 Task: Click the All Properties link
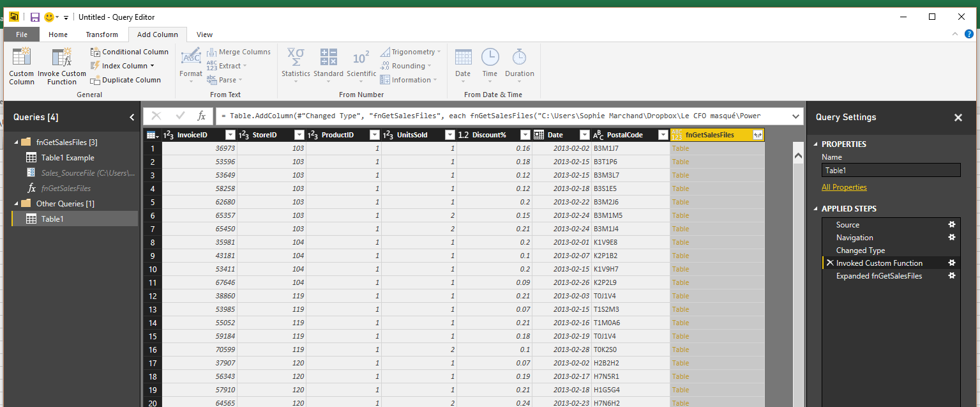coord(844,187)
